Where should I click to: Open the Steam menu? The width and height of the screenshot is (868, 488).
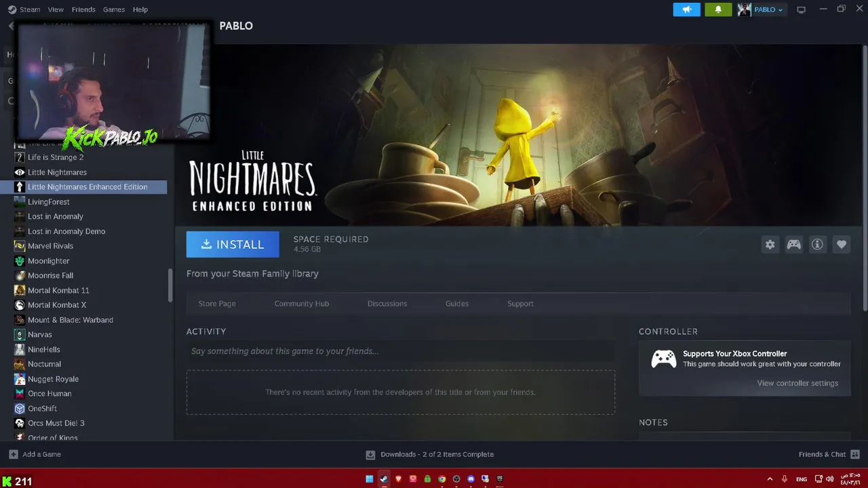(x=30, y=9)
